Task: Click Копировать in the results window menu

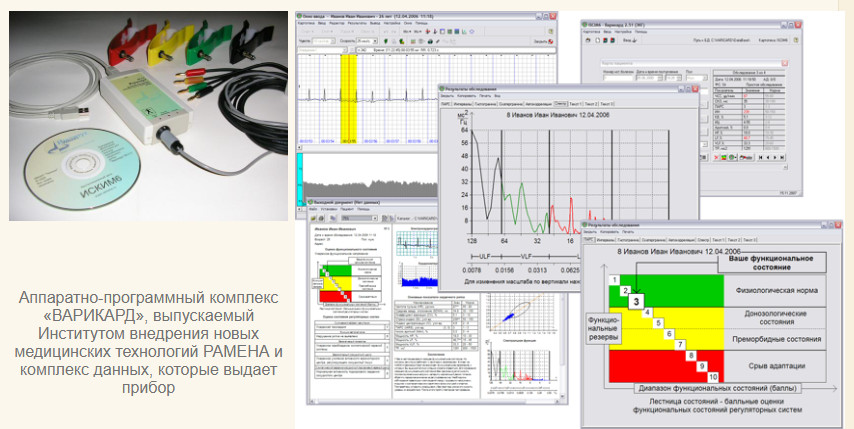Action: click(x=466, y=95)
